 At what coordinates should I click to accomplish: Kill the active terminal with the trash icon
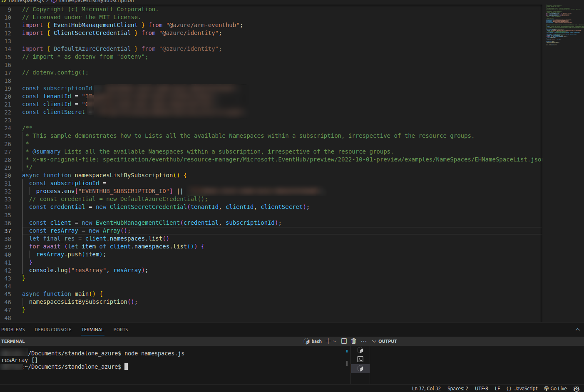pos(353,341)
